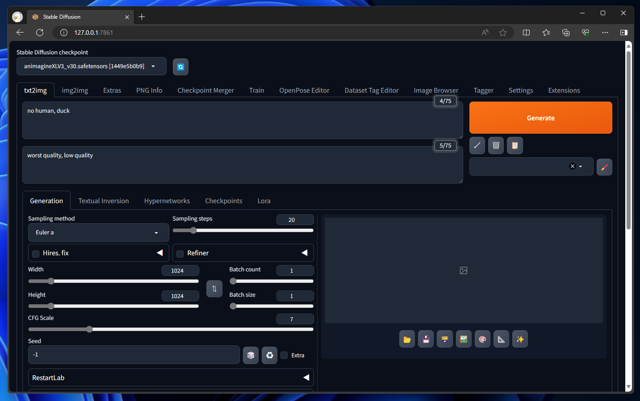Image resolution: width=640 pixels, height=401 pixels.
Task: Randomize the seed with the dice icon
Action: 251,355
